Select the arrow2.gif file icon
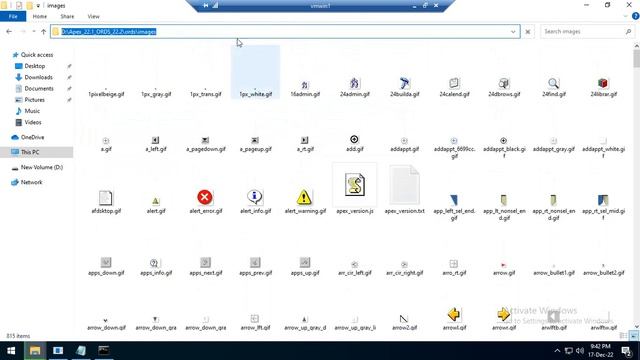Image resolution: width=640 pixels, height=360 pixels. tap(404, 318)
